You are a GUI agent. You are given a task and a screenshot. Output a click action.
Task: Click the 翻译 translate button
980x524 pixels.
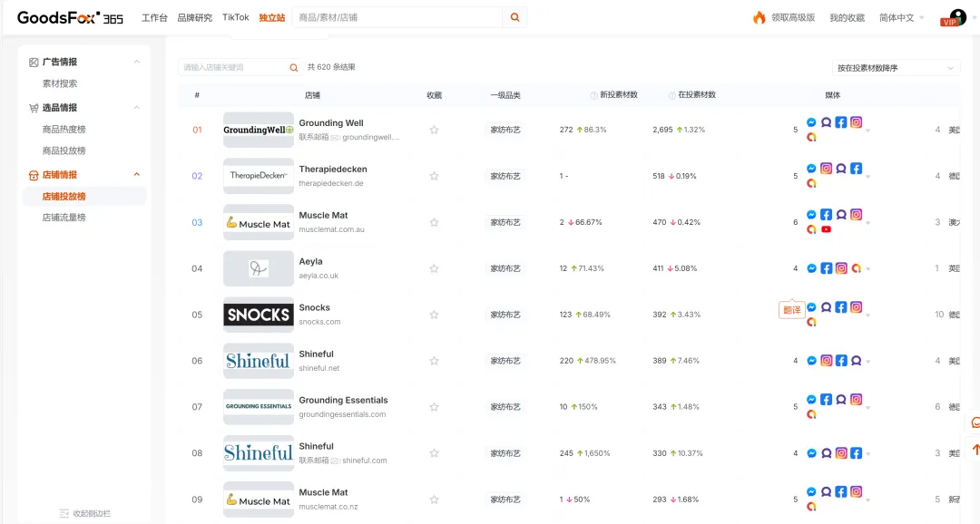tap(792, 310)
